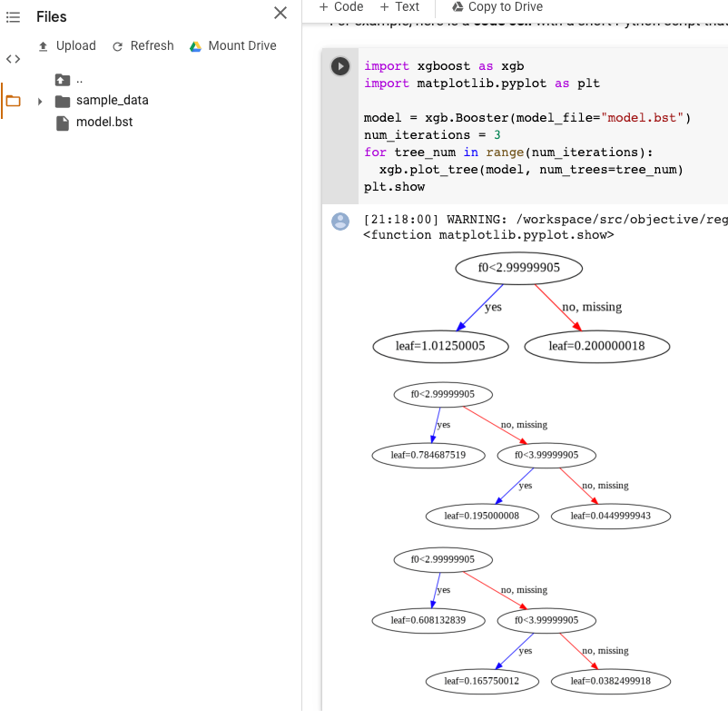Close the Files panel
The height and width of the screenshot is (719, 728).
click(x=280, y=13)
